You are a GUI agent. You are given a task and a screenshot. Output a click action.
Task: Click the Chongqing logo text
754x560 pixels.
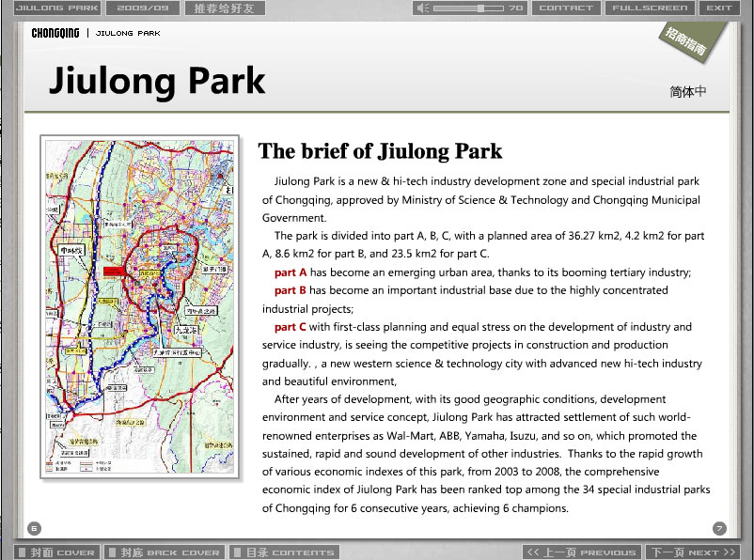pos(55,33)
